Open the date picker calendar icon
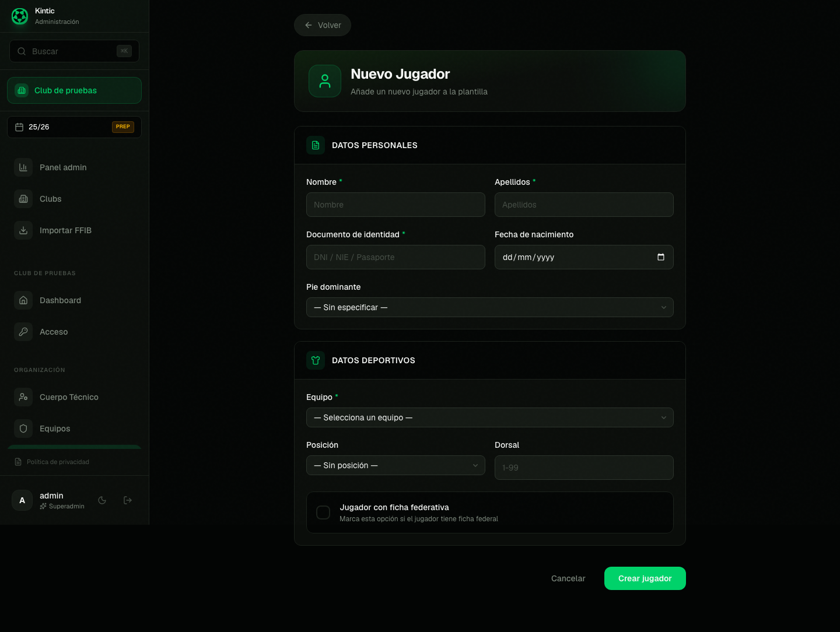Screen dimensions: 840x632 click(661, 257)
